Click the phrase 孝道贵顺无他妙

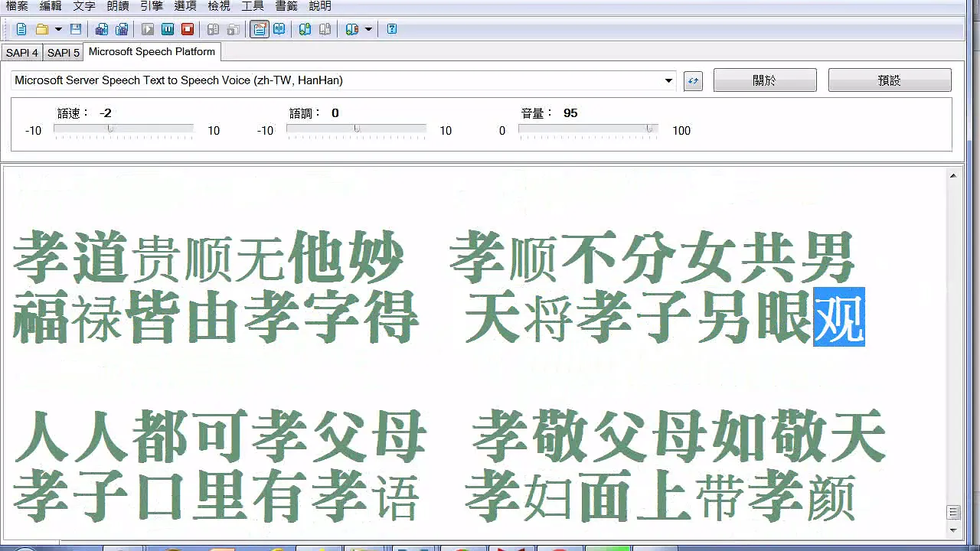point(208,257)
